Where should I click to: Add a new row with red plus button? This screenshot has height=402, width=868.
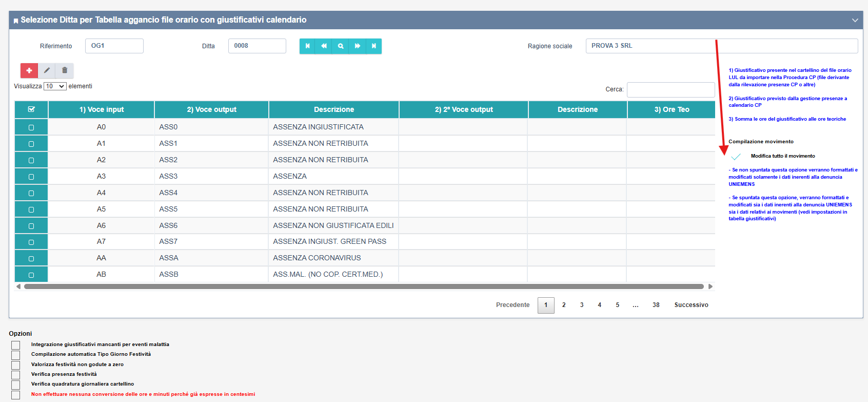29,70
